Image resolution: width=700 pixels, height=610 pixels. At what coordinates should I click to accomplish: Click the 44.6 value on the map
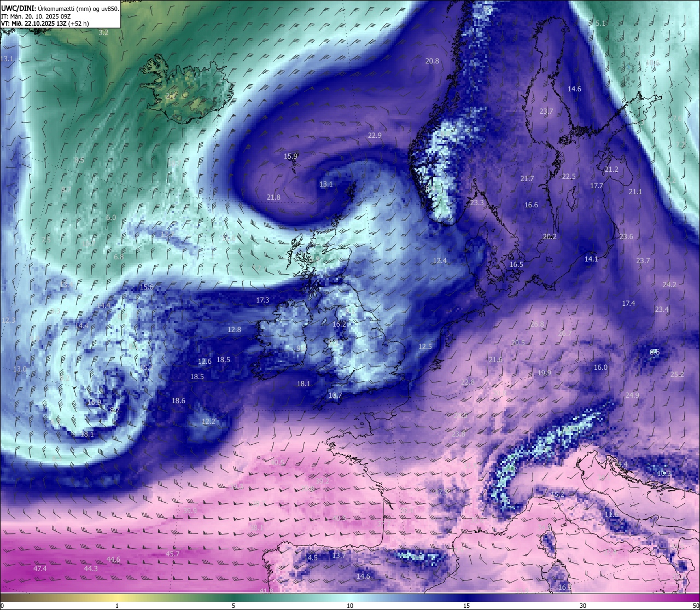click(x=113, y=559)
